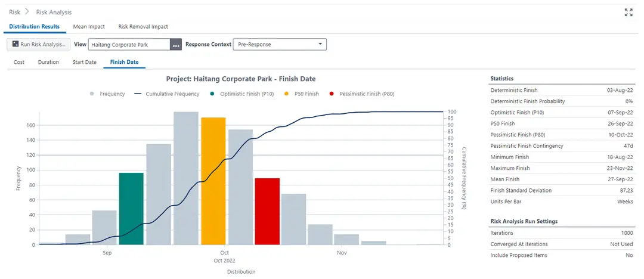The image size is (644, 279).
Task: Click the Distribution axis title
Action: pyautogui.click(x=241, y=272)
